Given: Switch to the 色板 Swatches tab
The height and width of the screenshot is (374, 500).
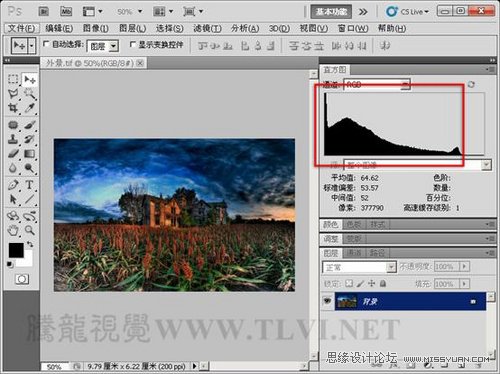Looking at the screenshot, I should [353, 225].
